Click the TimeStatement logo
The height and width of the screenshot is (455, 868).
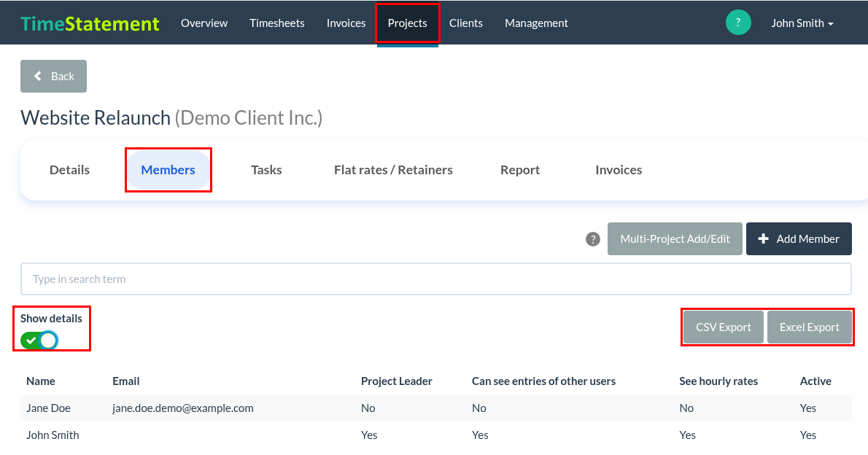pos(90,23)
